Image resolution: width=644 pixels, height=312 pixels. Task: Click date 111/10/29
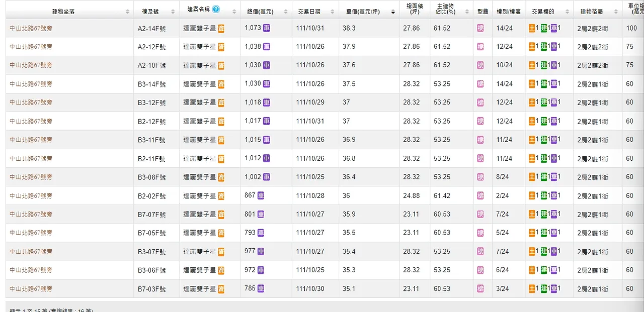(310, 102)
